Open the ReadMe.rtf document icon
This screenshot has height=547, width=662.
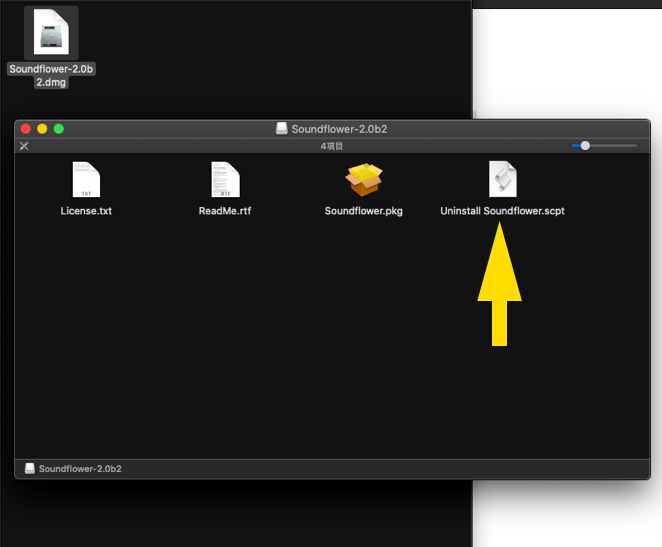click(225, 179)
